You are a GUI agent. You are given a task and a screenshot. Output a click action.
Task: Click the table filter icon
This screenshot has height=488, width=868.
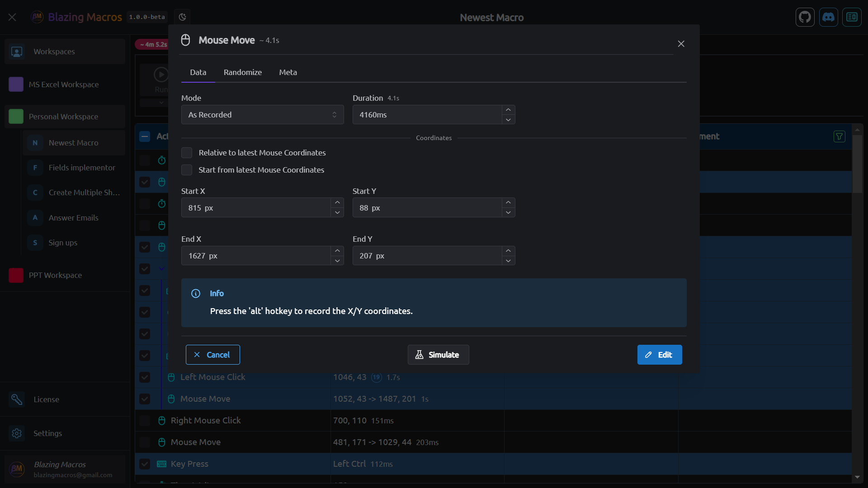point(839,136)
